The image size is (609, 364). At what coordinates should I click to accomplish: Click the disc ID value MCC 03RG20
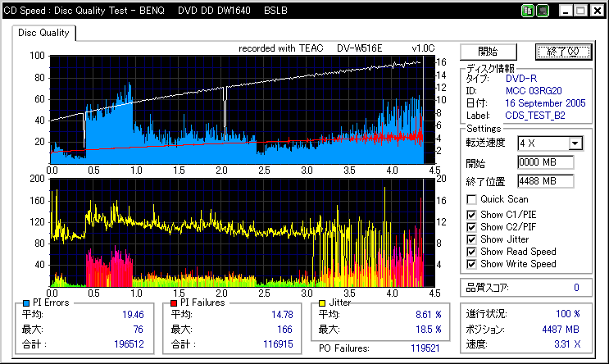pyautogui.click(x=534, y=91)
